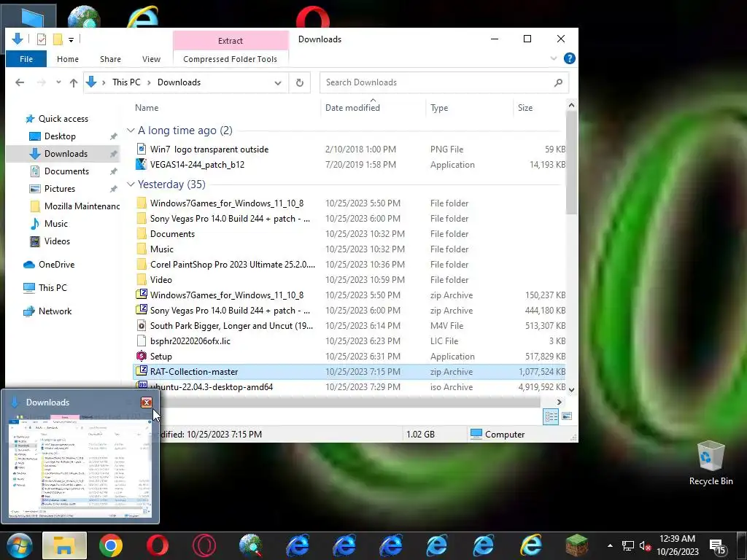This screenshot has width=747, height=560.
Task: Select the Compressed Folder Tools tab
Action: point(230,59)
